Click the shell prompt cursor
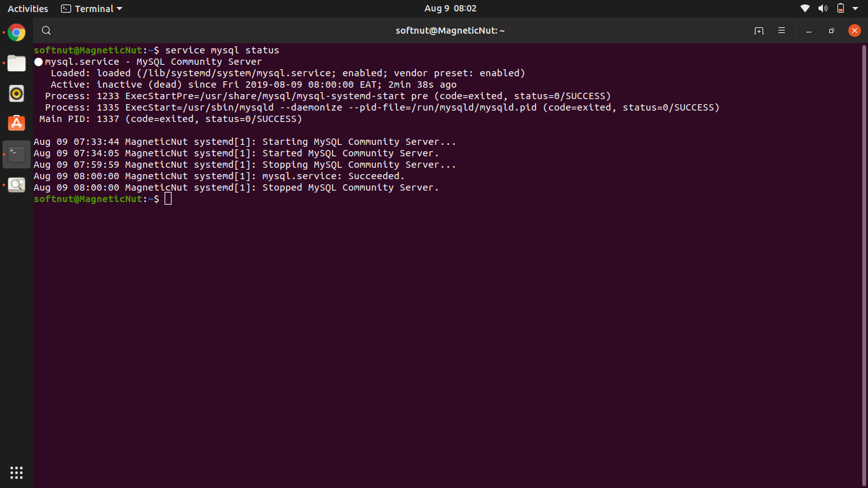The width and height of the screenshot is (868, 488). tap(168, 198)
